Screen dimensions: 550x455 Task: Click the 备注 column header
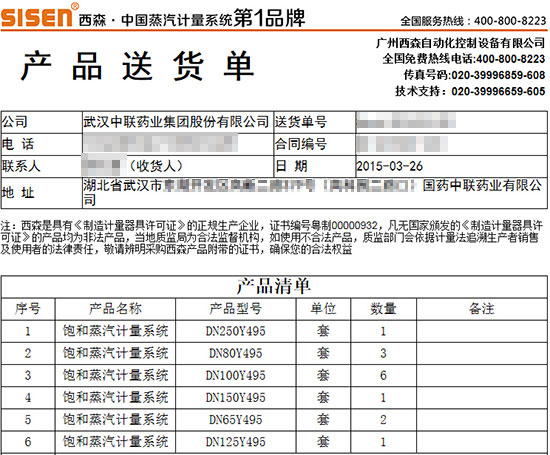(482, 309)
